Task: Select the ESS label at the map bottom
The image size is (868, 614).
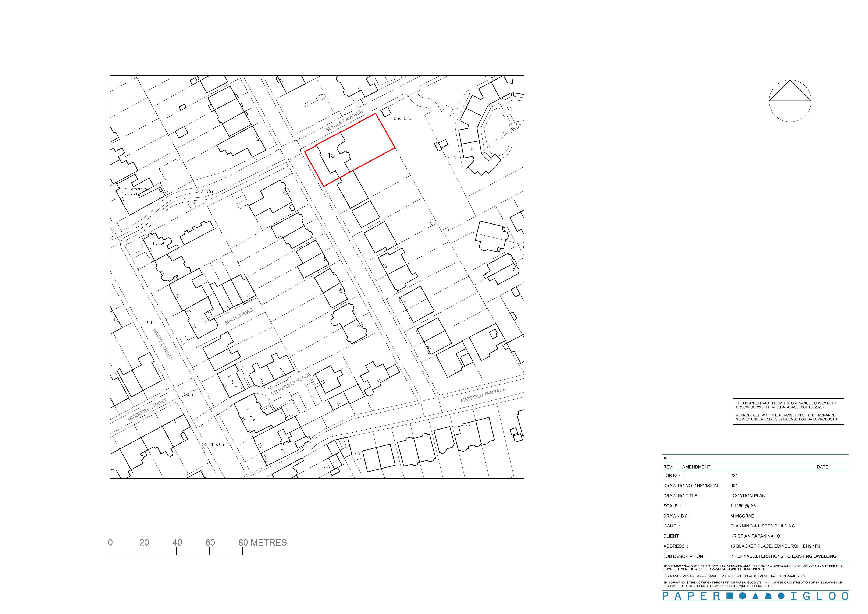Action: point(327,466)
